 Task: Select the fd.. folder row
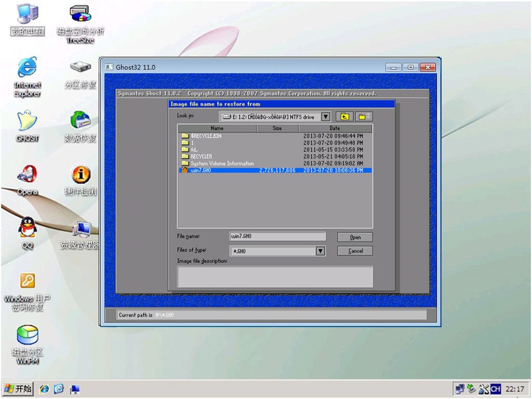coord(275,150)
